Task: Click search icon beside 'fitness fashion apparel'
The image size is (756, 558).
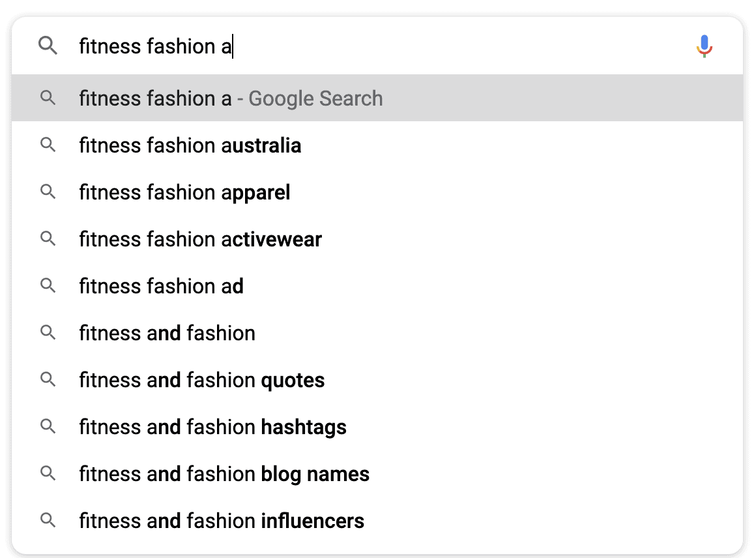Action: tap(48, 192)
